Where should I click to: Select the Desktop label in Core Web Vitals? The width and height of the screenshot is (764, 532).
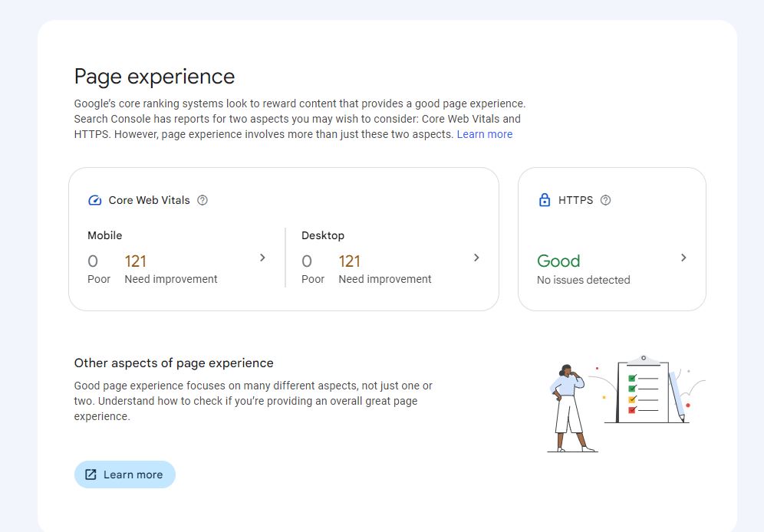[323, 235]
